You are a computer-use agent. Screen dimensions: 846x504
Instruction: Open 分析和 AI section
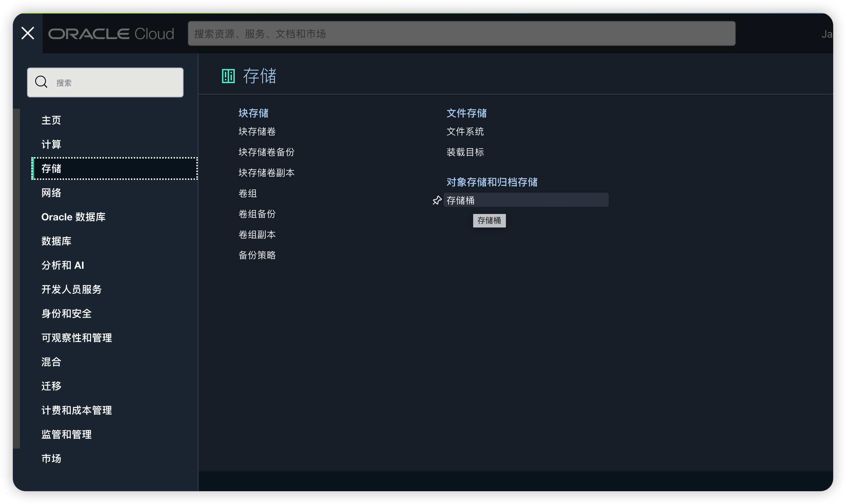pos(63,265)
